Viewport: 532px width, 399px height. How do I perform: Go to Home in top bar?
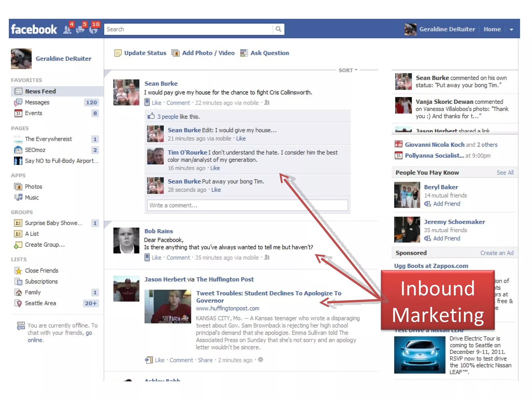point(492,29)
